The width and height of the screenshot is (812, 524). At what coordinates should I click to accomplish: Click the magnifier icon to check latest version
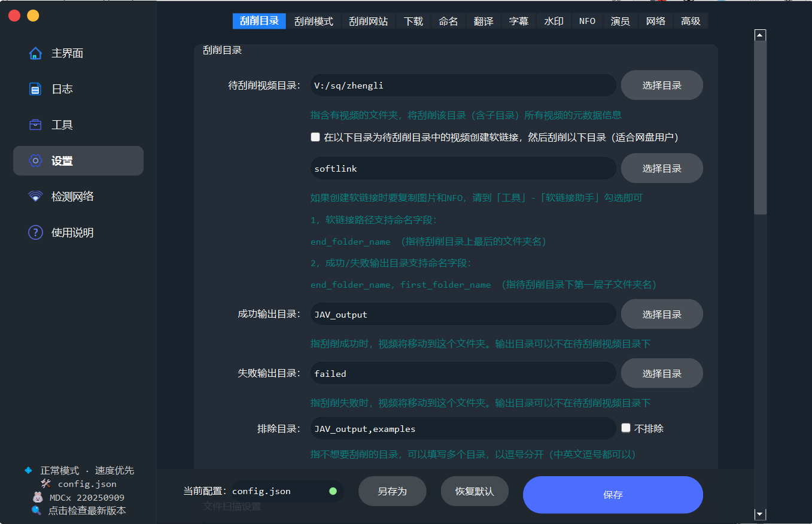37,510
